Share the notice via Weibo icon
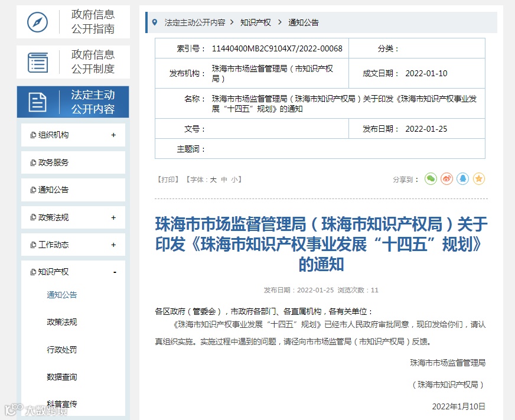Screen dimensions: 515x420 pos(446,179)
